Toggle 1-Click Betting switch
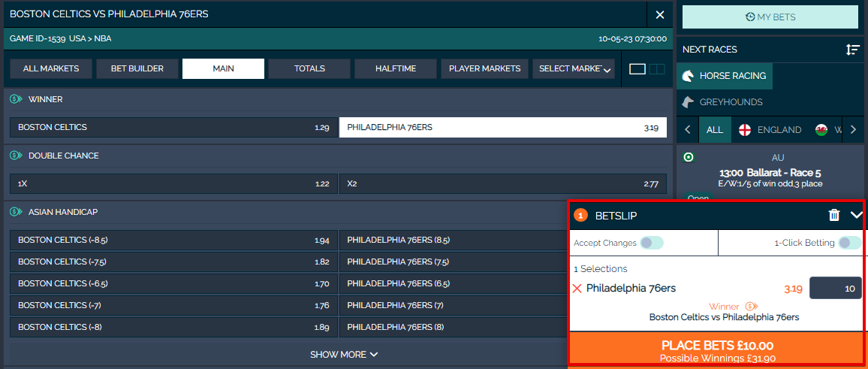The width and height of the screenshot is (868, 369). coord(850,243)
